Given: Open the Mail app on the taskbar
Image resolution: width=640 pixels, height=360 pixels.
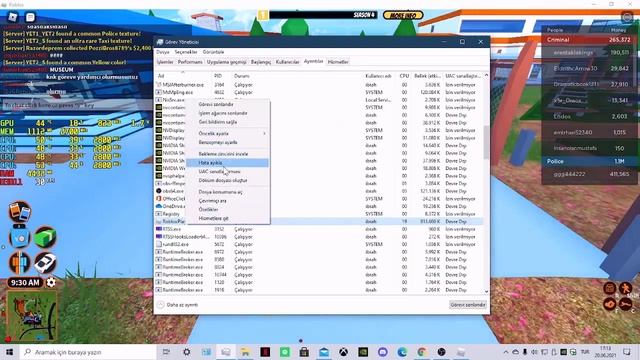Looking at the screenshot, I should coord(324,352).
